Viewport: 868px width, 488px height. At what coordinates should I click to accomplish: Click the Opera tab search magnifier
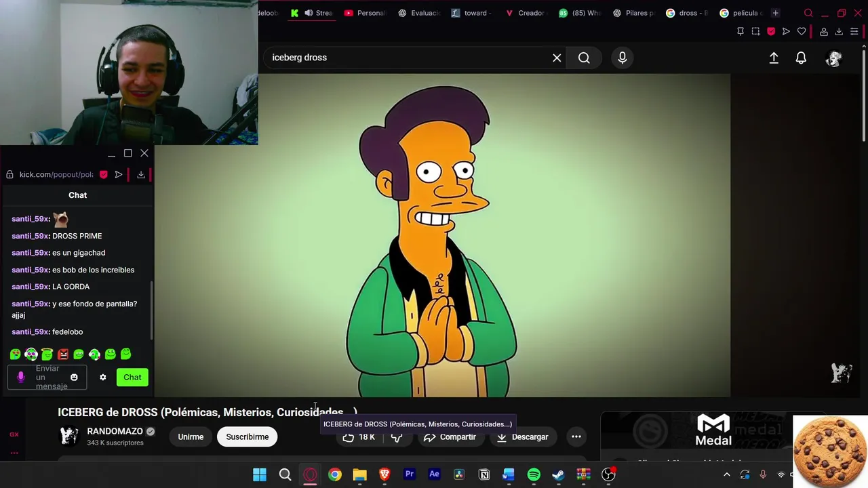[x=808, y=13]
